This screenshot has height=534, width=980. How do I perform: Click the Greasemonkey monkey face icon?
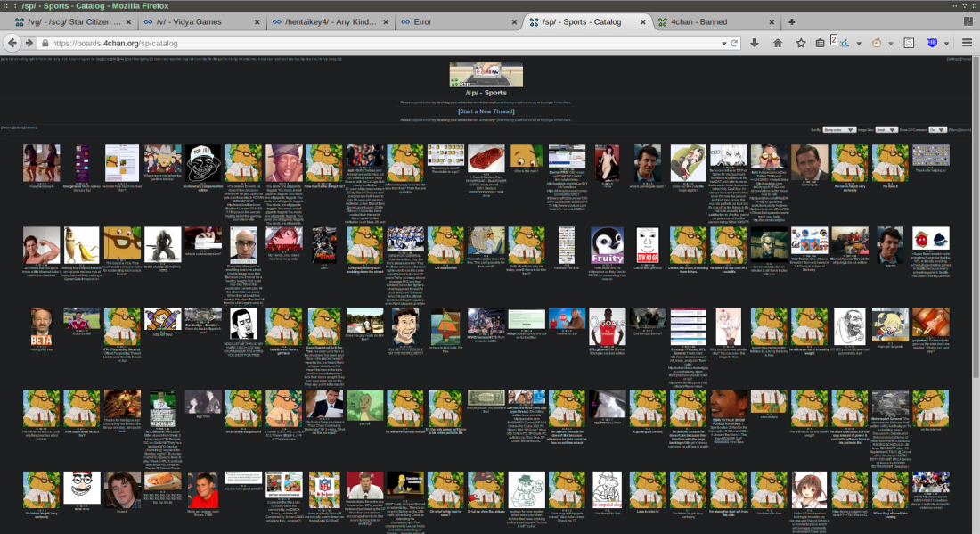pyautogui.click(x=877, y=42)
